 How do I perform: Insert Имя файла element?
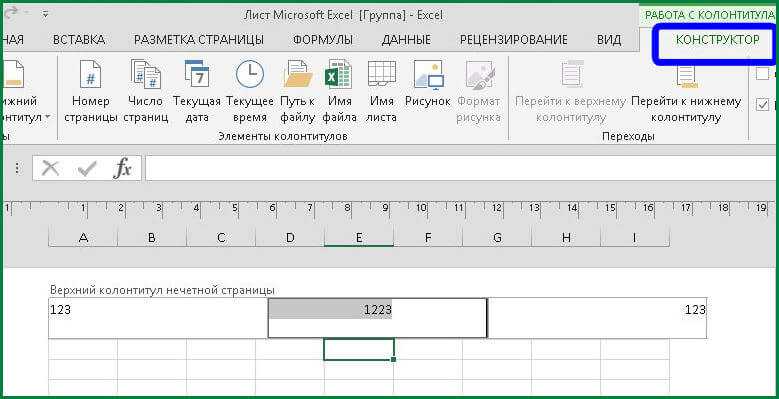[339, 91]
